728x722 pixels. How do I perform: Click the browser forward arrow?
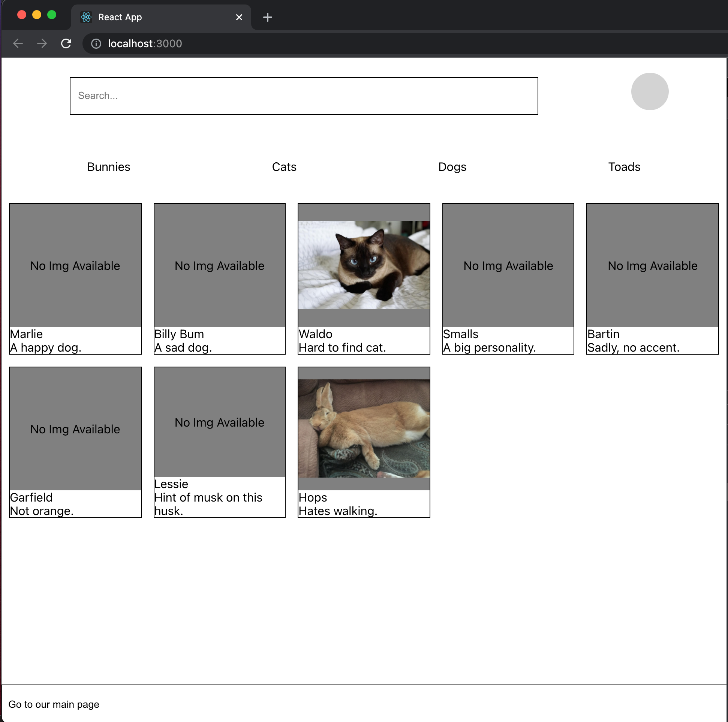(42, 43)
